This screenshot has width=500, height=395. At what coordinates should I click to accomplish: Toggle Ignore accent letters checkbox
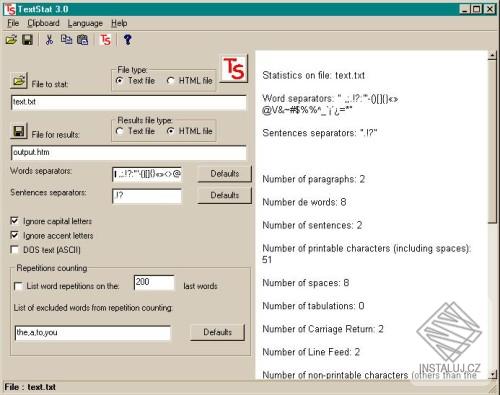point(14,235)
